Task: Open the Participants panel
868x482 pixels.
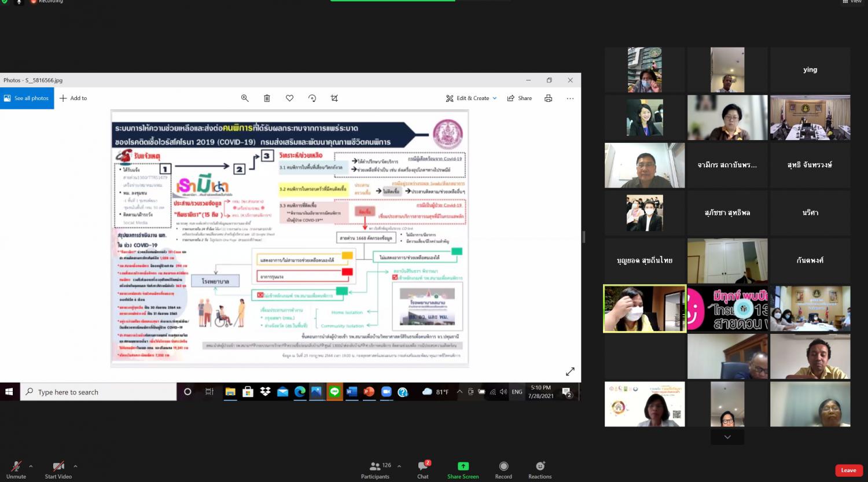Action: click(376, 470)
